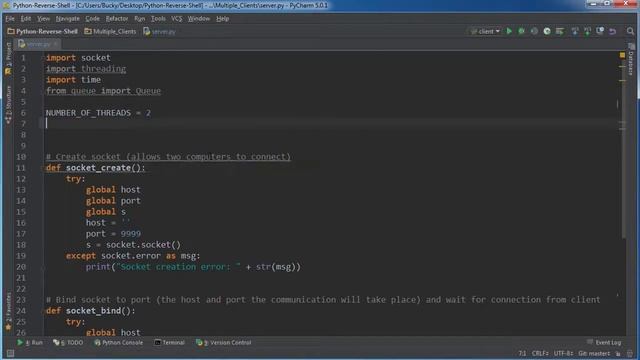Click 'from queue import Queue' line
The image size is (640, 360).
[103, 91]
